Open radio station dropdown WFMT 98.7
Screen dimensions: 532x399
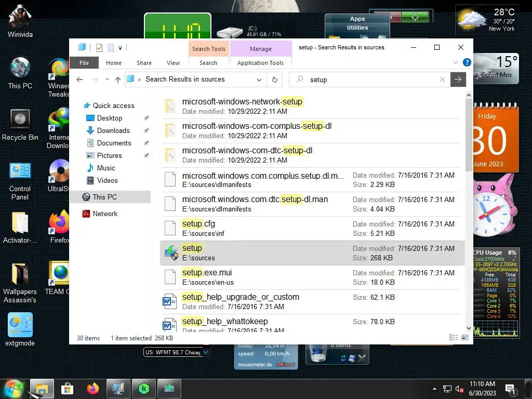206,352
